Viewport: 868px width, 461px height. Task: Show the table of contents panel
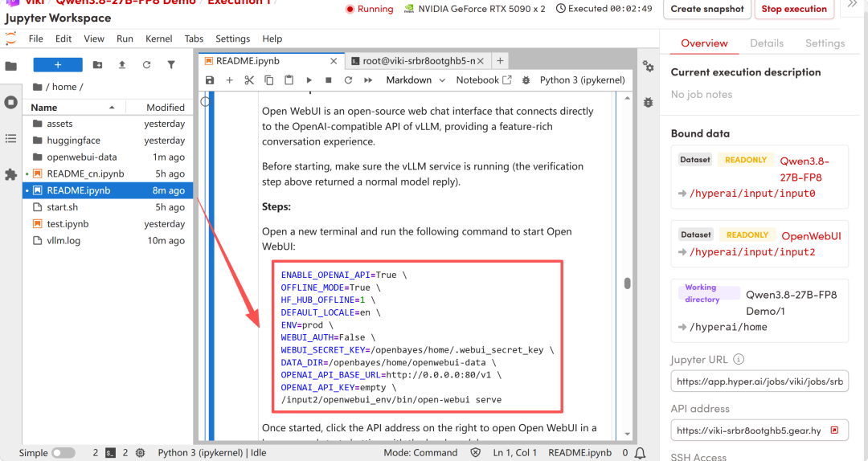point(10,138)
